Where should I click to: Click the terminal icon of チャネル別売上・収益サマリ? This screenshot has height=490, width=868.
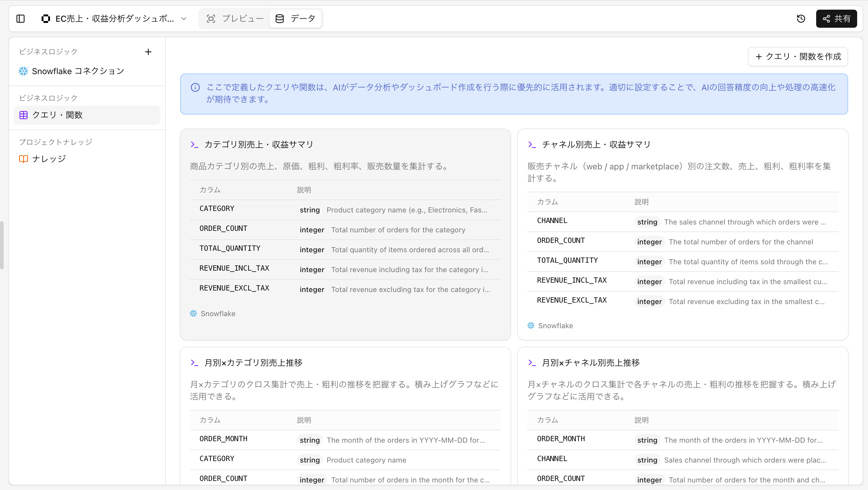(x=532, y=145)
